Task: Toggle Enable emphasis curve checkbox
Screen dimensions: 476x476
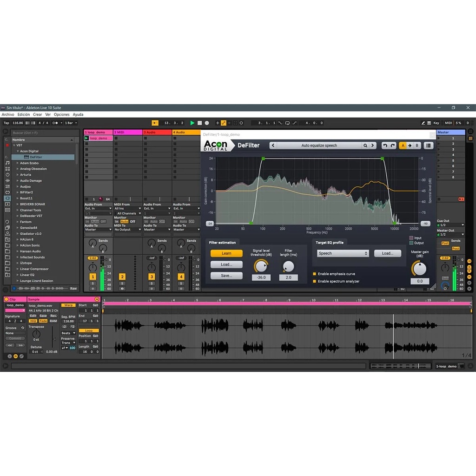Action: pos(315,274)
